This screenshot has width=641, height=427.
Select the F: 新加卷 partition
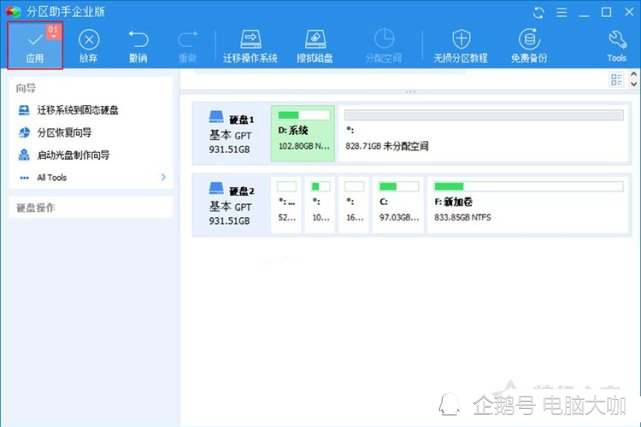pyautogui.click(x=528, y=205)
